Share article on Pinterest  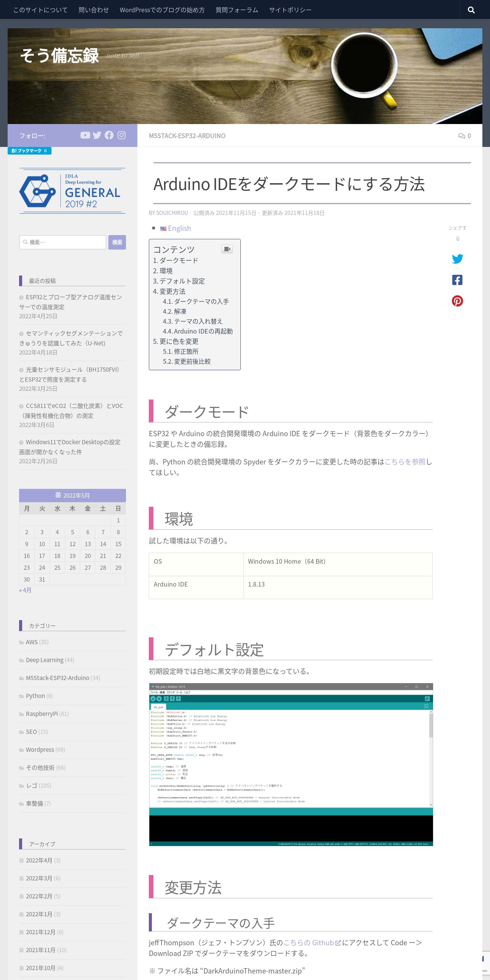click(457, 301)
